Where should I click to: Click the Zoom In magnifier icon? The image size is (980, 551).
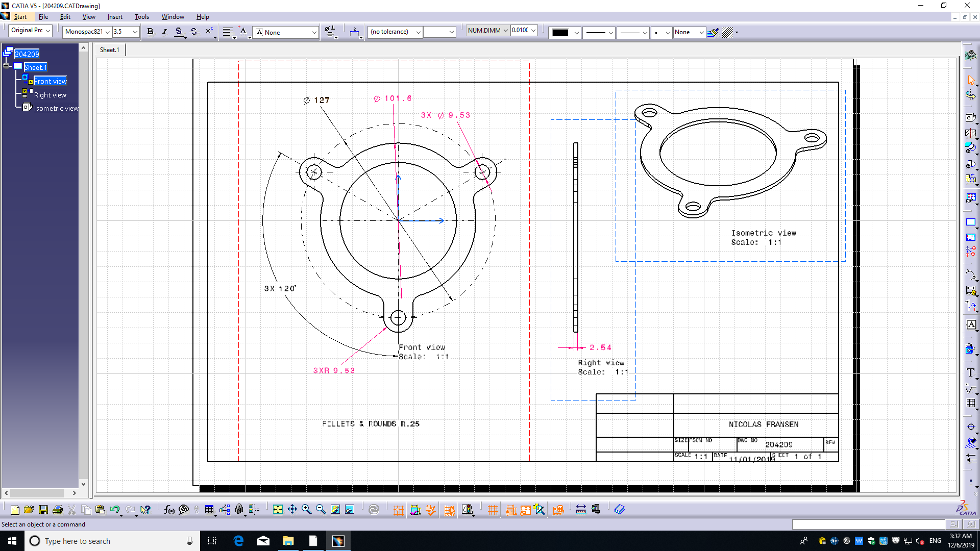[x=306, y=509]
